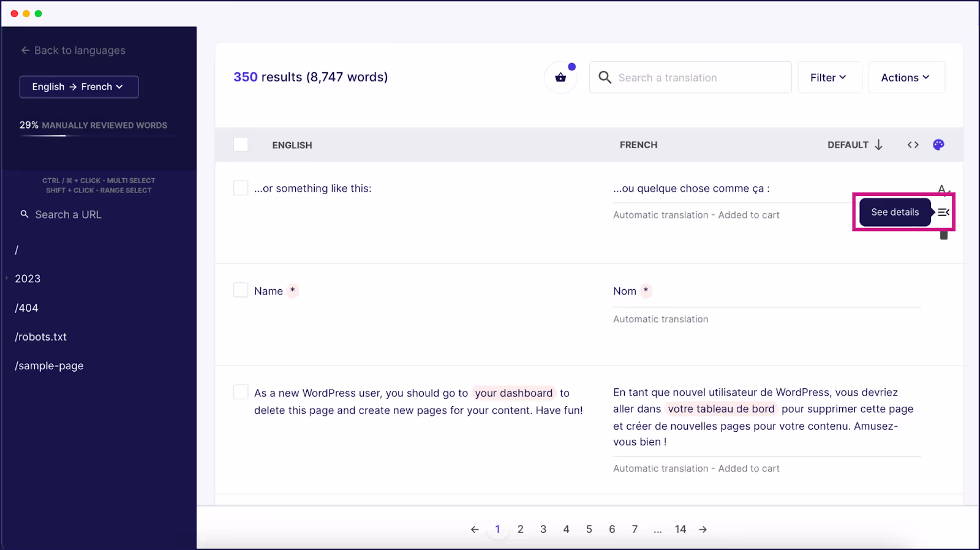Image resolution: width=980 pixels, height=550 pixels.
Task: Click the asterisk tag next to Nom
Action: pos(646,290)
